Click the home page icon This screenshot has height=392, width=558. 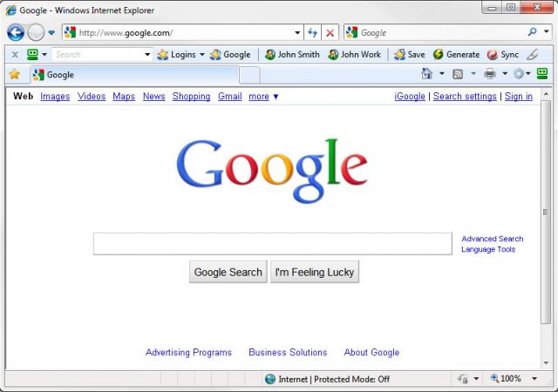coord(426,74)
